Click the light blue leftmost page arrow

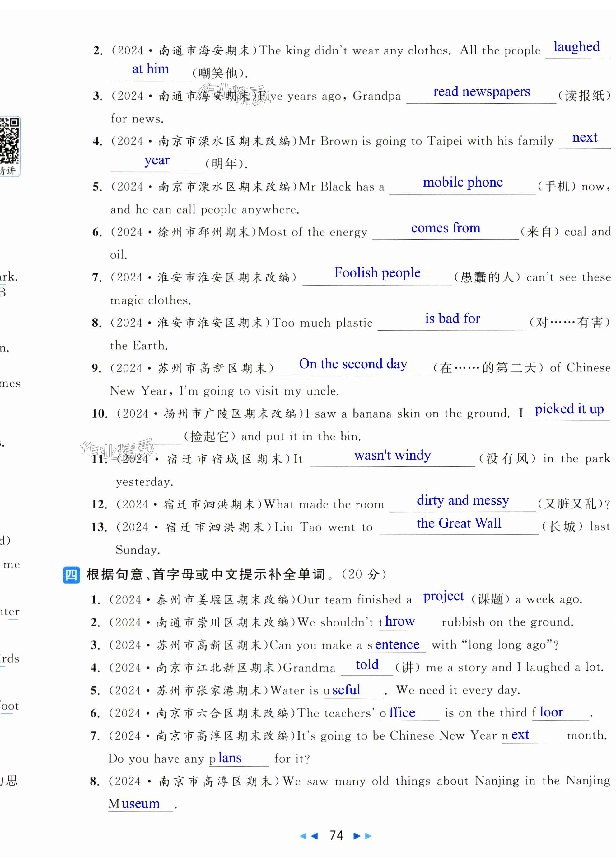point(303,836)
